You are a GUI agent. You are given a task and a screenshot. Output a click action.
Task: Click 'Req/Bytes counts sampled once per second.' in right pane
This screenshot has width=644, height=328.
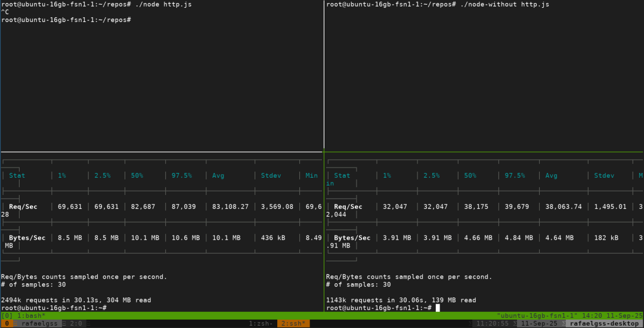point(409,277)
